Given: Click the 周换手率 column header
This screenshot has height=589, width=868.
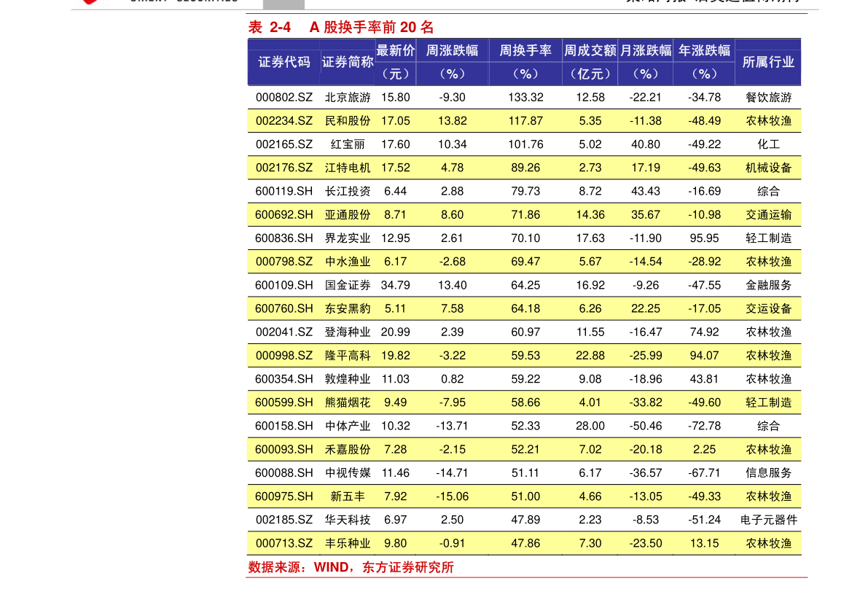Looking at the screenshot, I should (x=525, y=50).
